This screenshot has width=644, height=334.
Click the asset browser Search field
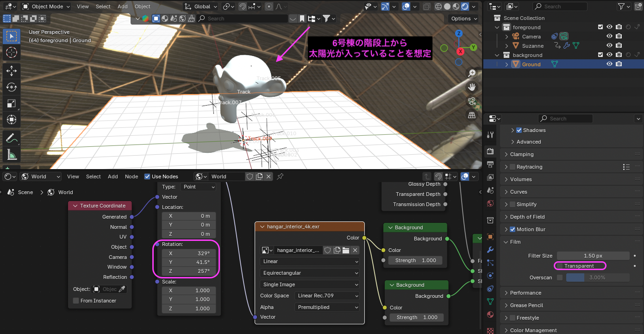coord(242,19)
